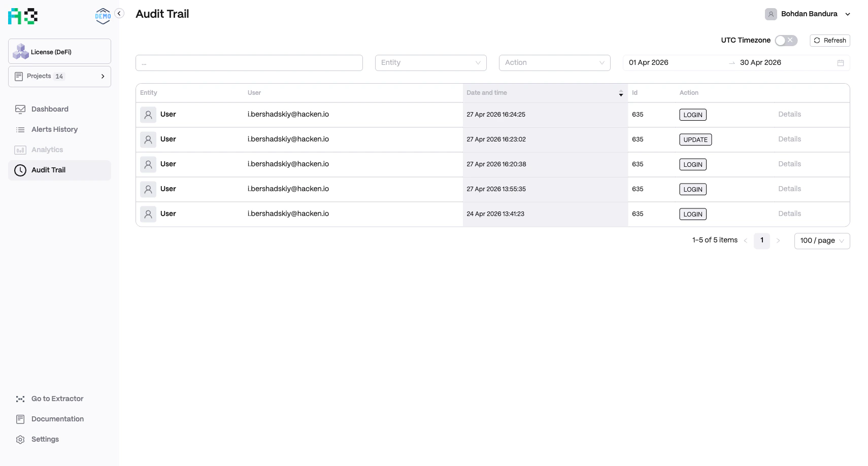Open Details for the 16:20:38 row
868x466 pixels.
click(x=789, y=164)
